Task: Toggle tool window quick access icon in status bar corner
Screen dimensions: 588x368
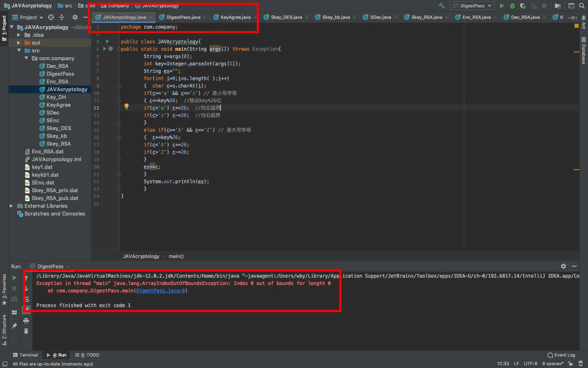Action: pyautogui.click(x=5, y=364)
